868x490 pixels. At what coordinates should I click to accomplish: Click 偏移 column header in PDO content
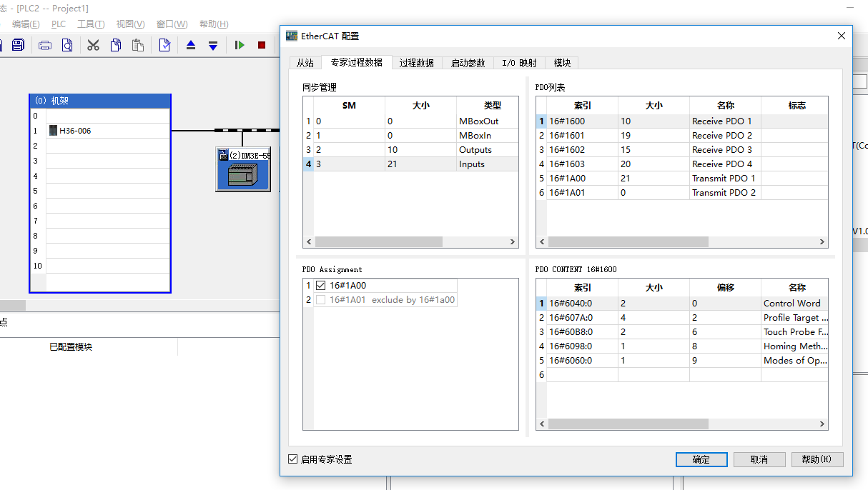(x=726, y=288)
